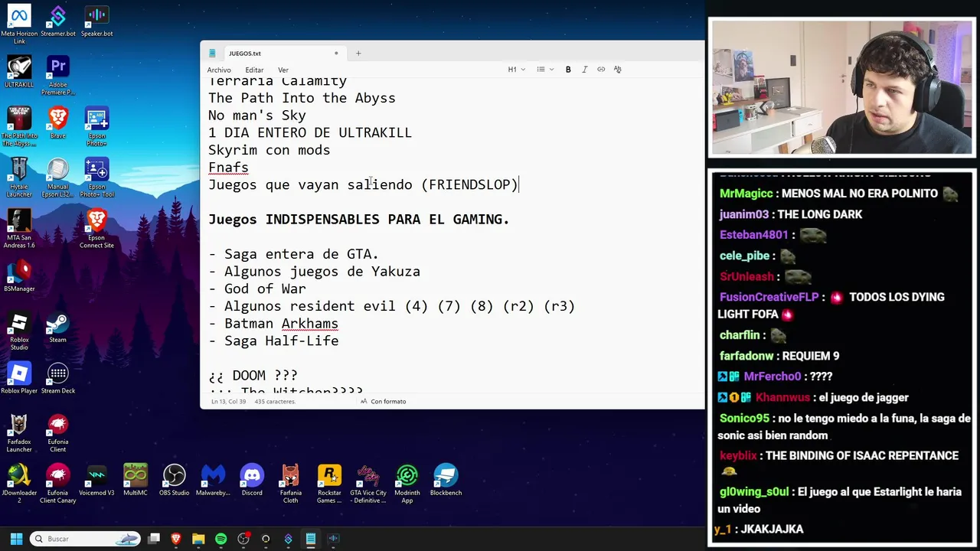
Task: Click the line 'No man's Sky'
Action: click(256, 116)
